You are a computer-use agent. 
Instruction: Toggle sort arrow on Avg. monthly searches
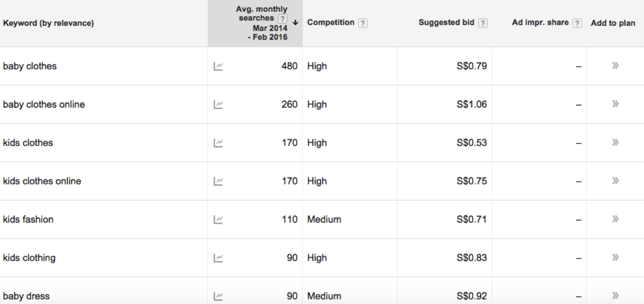[x=295, y=23]
